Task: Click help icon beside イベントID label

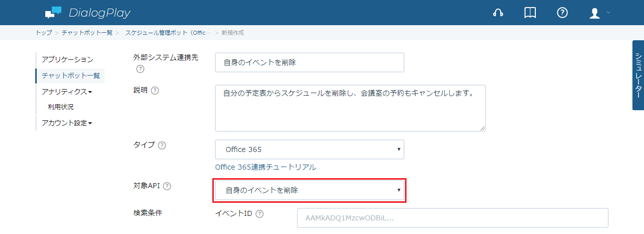Action: tap(260, 214)
